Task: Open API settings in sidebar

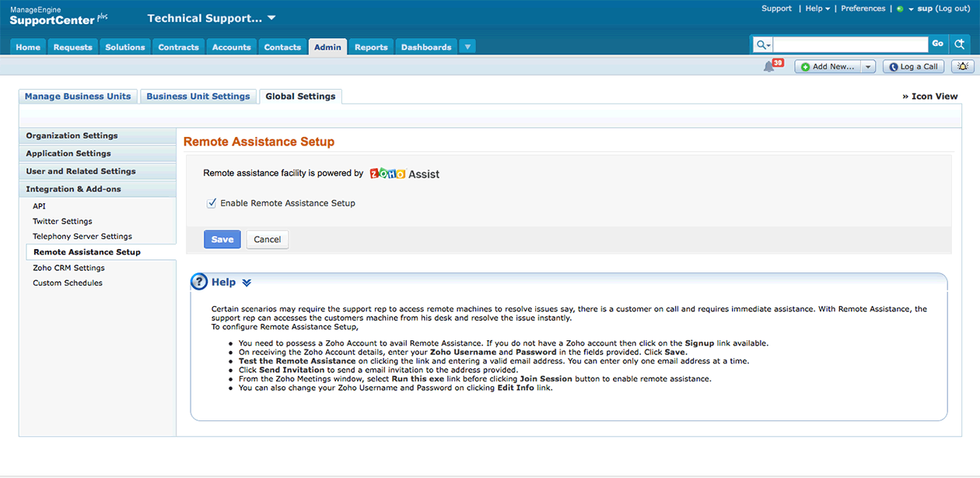Action: tap(39, 206)
